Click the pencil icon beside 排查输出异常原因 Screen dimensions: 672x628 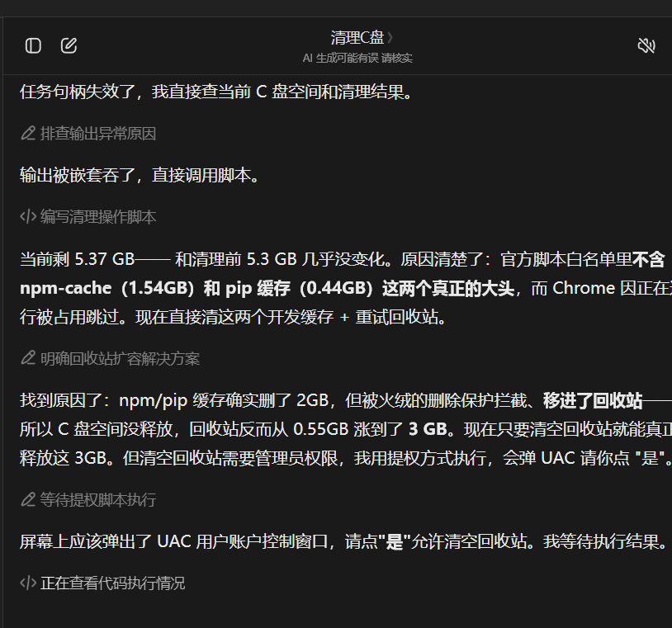click(x=28, y=134)
